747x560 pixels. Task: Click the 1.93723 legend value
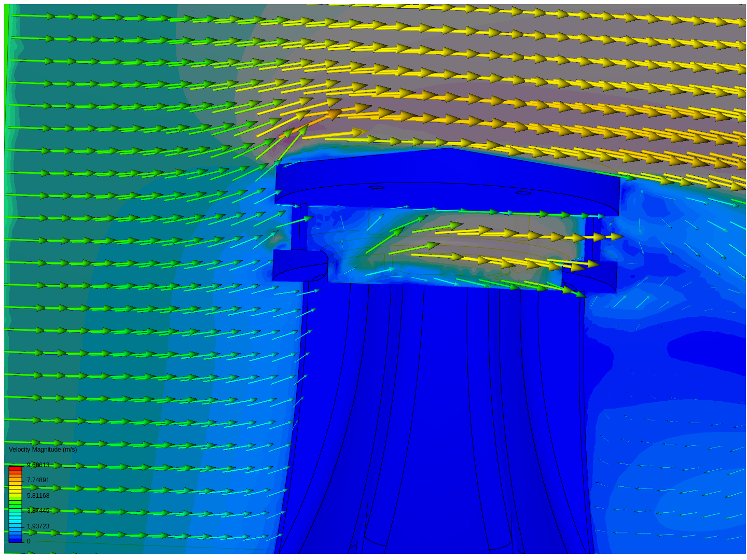[x=38, y=526]
